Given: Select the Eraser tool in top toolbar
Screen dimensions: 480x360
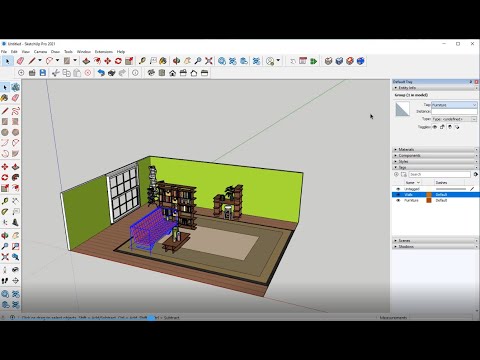Looking at the screenshot, I should pos(20,61).
